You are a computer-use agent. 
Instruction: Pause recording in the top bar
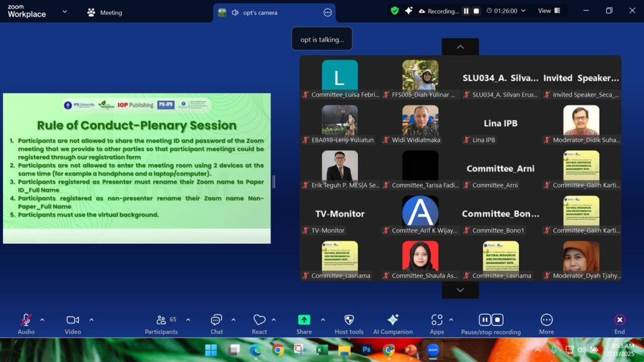(466, 11)
